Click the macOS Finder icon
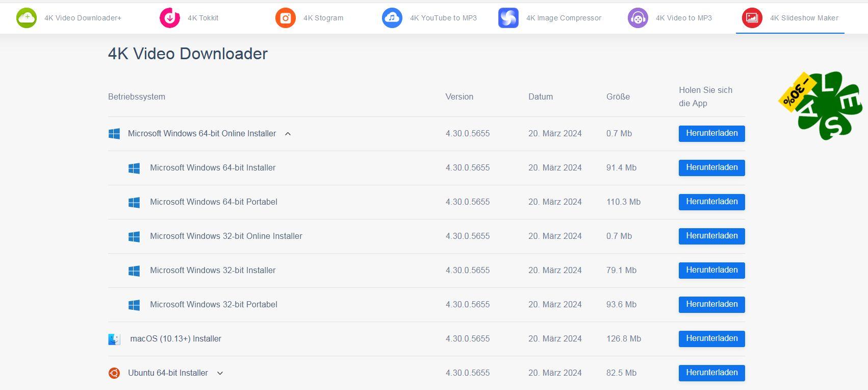Viewport: 868px width, 390px height. point(114,339)
